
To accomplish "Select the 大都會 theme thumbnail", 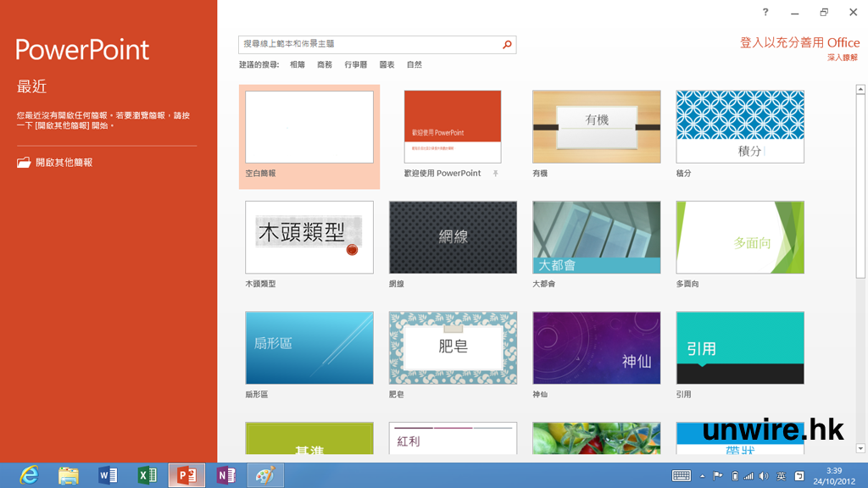I will [596, 237].
